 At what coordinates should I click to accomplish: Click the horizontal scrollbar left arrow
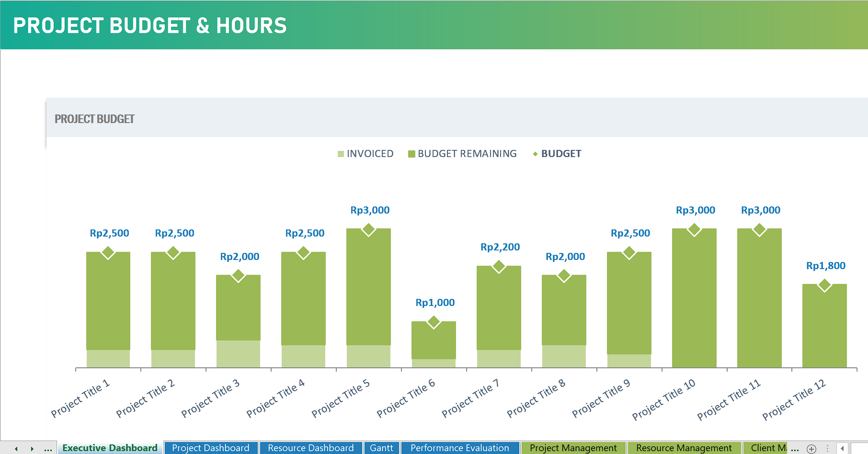[842, 449]
